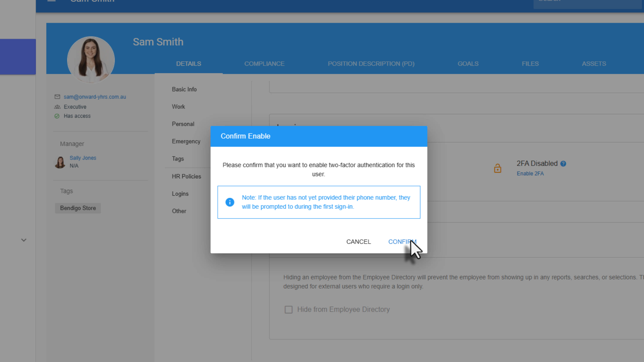Open Position Description (PD) tab

click(371, 64)
